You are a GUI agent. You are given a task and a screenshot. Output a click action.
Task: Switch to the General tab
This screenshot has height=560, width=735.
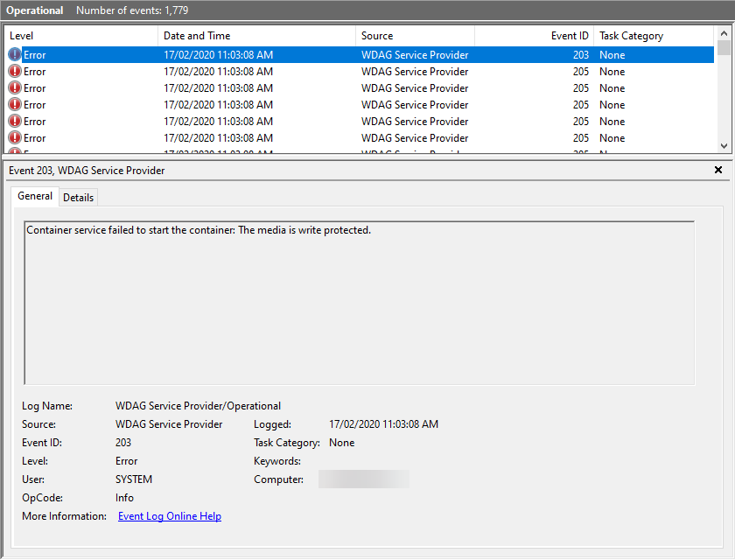[35, 196]
